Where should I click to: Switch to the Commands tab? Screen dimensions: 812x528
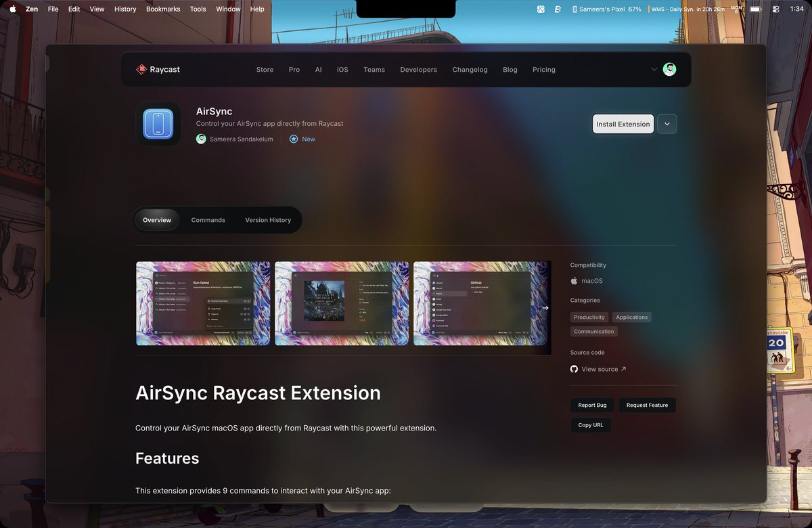coord(208,219)
